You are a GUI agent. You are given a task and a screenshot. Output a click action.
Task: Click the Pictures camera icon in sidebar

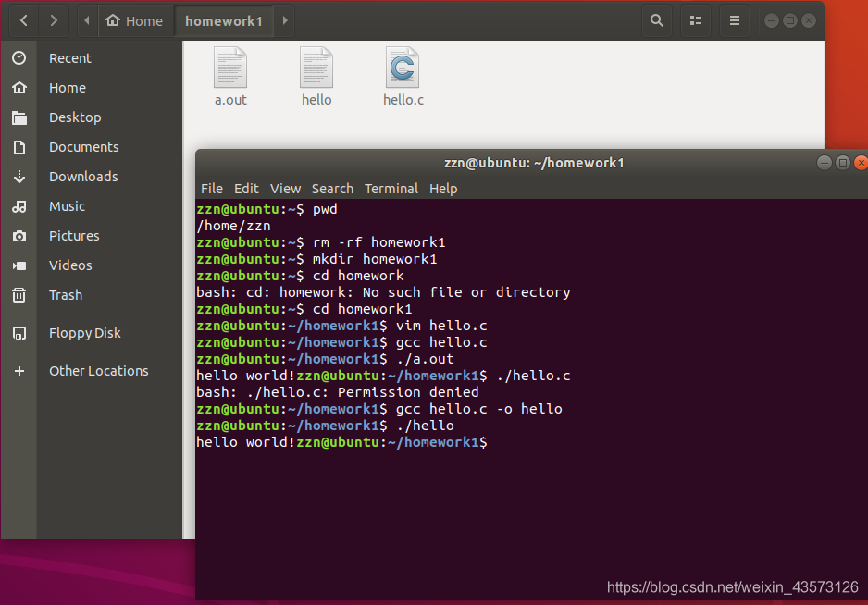click(x=19, y=236)
